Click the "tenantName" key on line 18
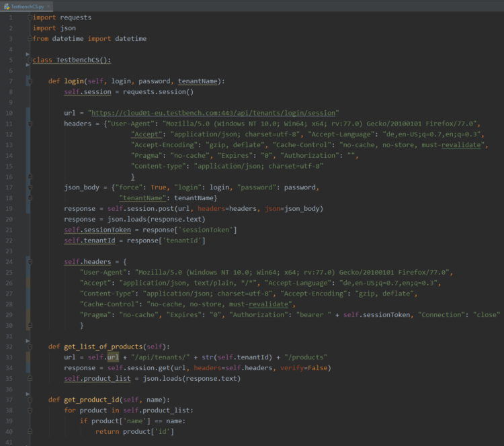Image resolution: width=504 pixels, height=446 pixels. [x=142, y=198]
